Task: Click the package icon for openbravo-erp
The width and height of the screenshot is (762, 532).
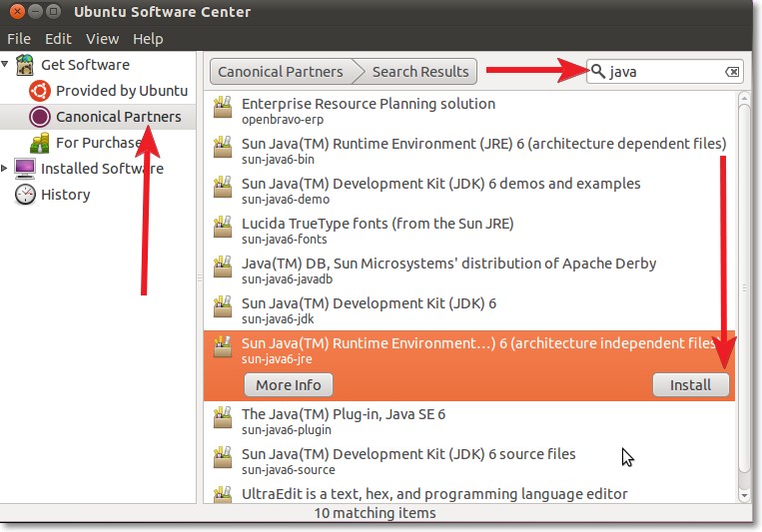Action: coord(223,108)
